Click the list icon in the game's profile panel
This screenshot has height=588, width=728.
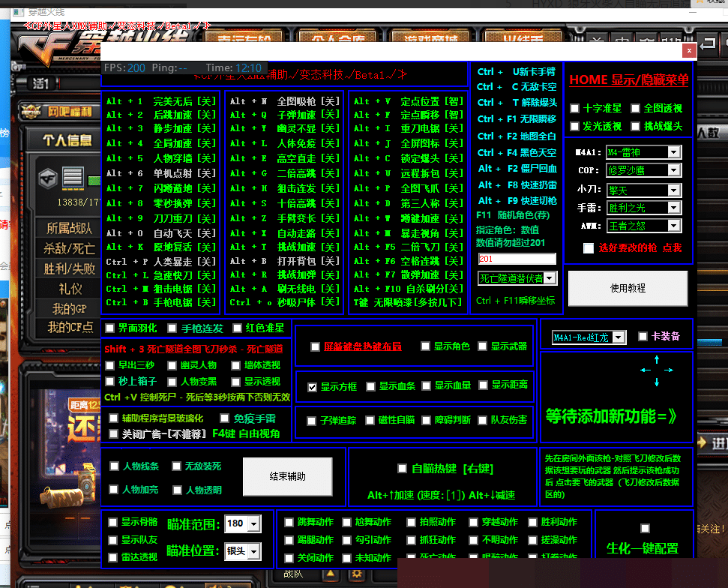point(73,178)
